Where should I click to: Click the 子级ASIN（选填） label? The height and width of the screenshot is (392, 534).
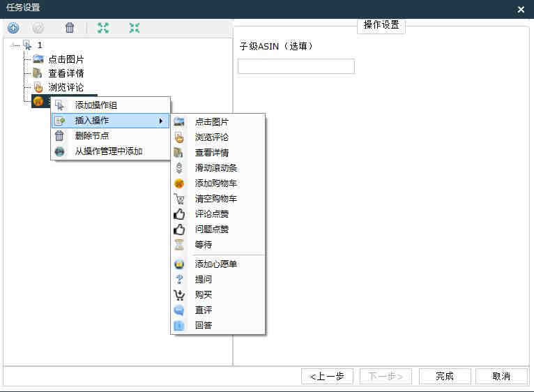(x=276, y=46)
